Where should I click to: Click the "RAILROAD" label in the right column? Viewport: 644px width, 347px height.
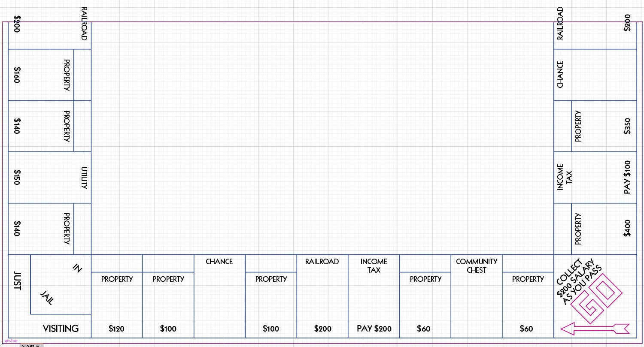coord(560,23)
